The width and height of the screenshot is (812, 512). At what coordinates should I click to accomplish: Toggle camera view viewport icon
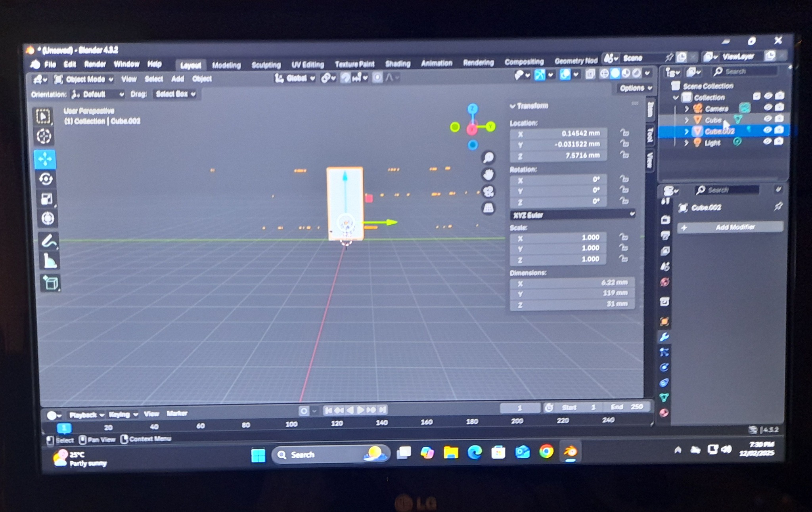[x=488, y=191]
